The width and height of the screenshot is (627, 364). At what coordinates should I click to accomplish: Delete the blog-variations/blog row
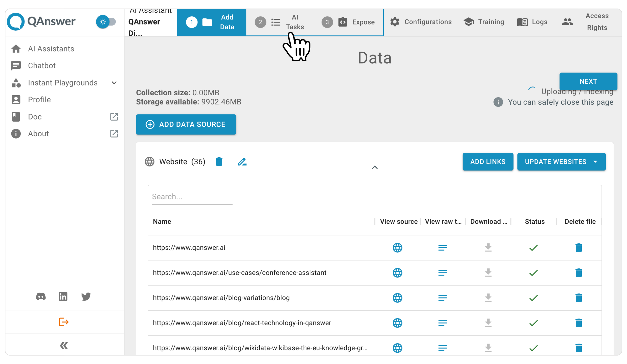click(579, 298)
